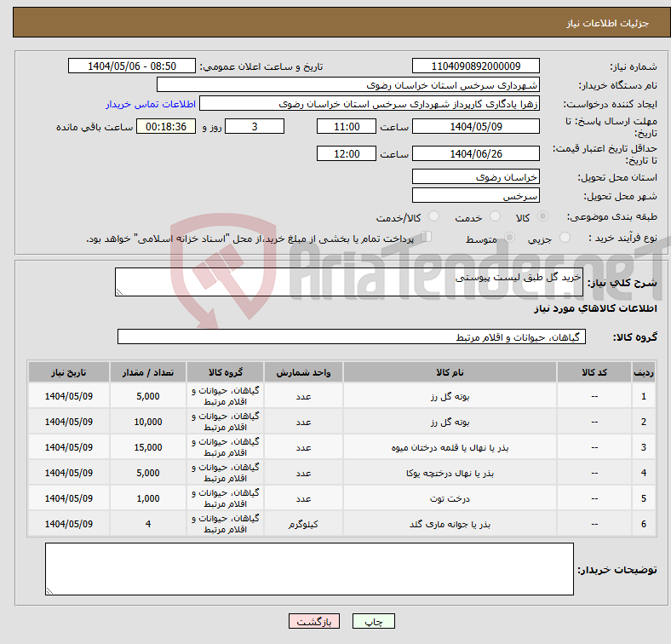Click بوته گل رز in row 1
The width and height of the screenshot is (671, 644).
(450, 396)
